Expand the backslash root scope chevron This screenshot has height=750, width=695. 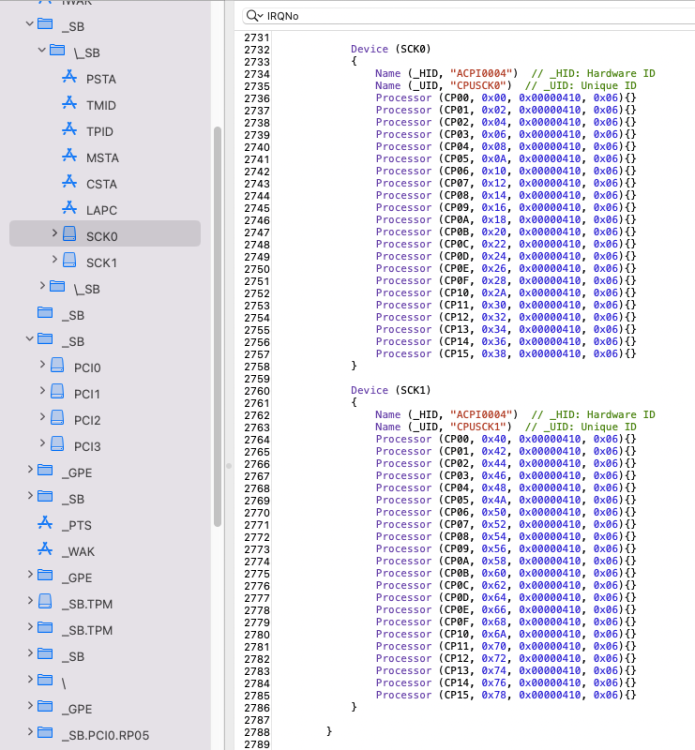pos(30,680)
